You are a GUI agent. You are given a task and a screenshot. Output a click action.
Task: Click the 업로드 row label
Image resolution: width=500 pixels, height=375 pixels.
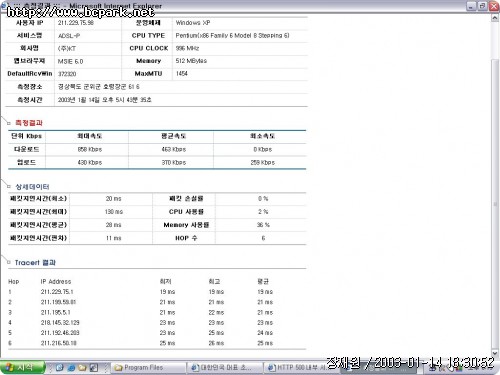coord(26,162)
